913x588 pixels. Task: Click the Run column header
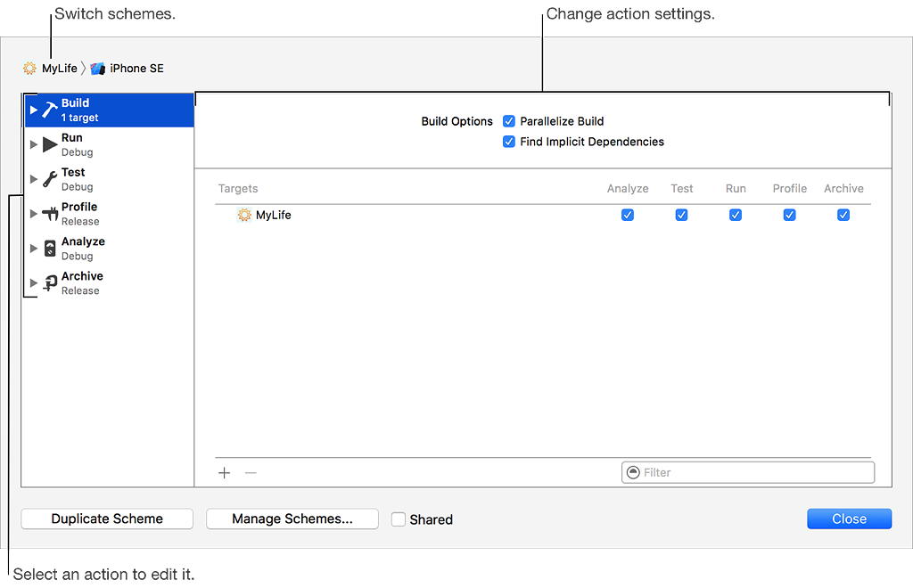point(736,189)
